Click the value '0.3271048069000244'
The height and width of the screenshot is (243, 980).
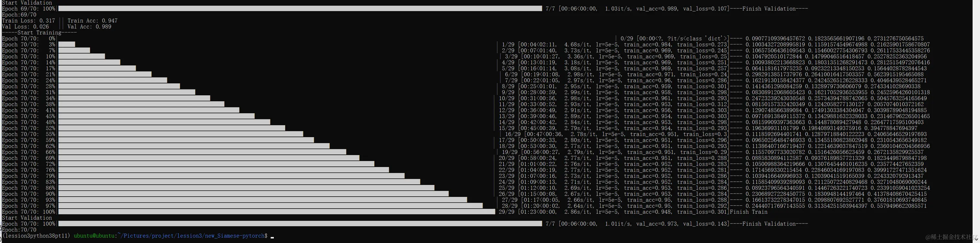(x=899, y=182)
